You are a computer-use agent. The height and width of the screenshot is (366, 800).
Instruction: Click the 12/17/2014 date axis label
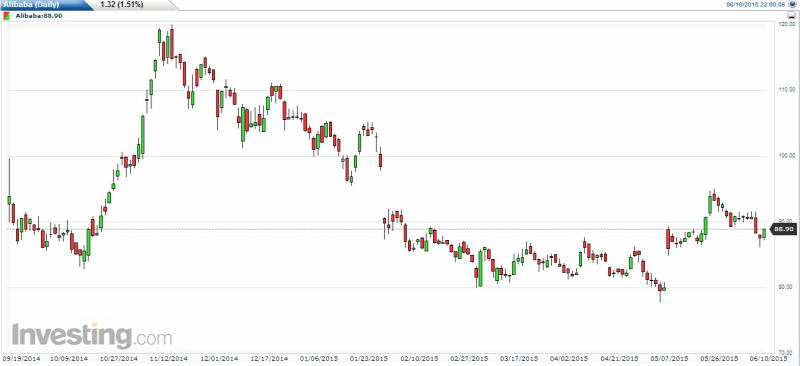point(270,359)
